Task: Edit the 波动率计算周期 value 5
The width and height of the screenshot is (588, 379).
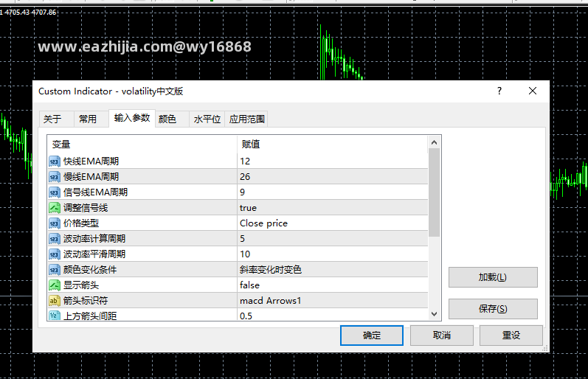Action: [x=333, y=239]
